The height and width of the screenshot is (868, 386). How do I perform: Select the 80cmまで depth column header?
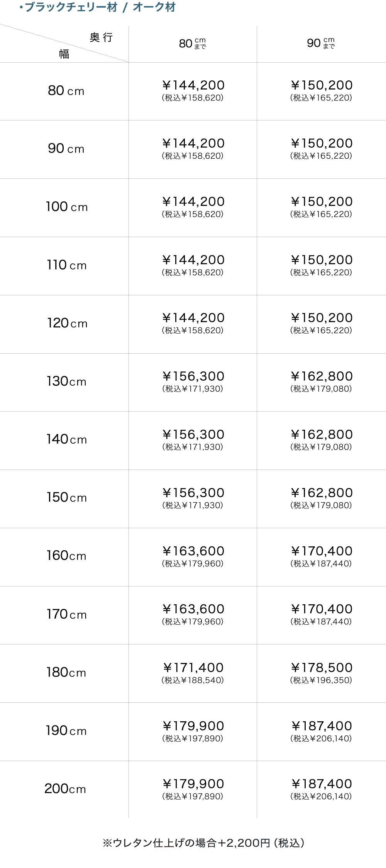coord(193,44)
